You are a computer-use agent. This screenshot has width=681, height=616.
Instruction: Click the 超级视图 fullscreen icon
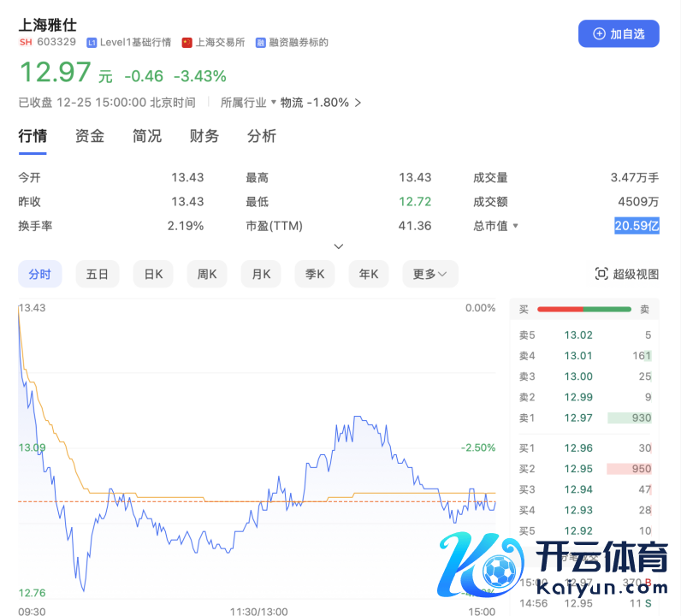coord(601,274)
